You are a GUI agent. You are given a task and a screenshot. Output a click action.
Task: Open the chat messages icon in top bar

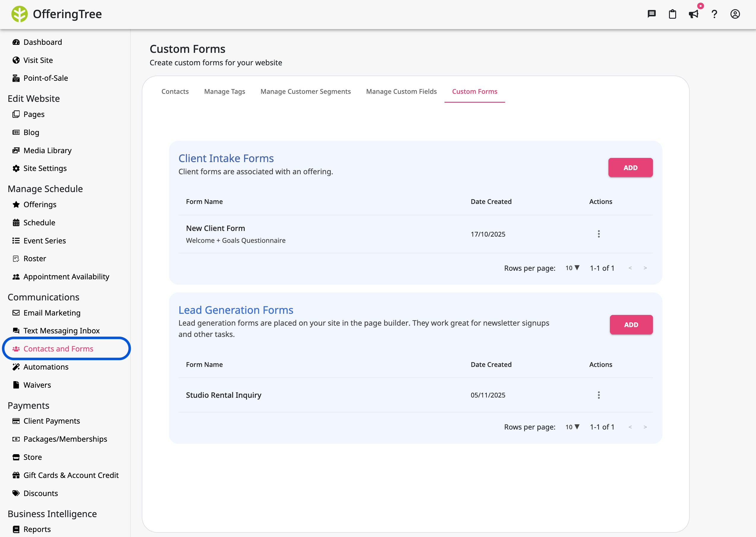[x=651, y=14]
